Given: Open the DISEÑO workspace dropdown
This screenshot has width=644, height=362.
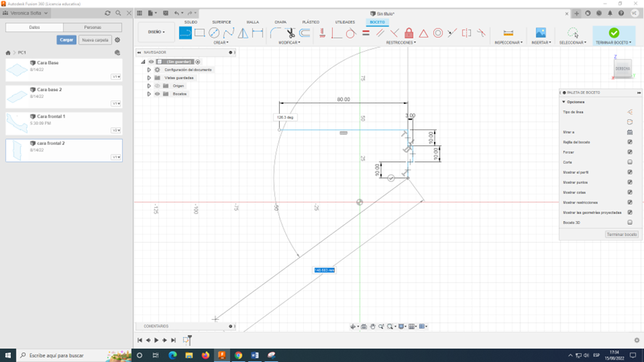Looking at the screenshot, I should point(156,32).
